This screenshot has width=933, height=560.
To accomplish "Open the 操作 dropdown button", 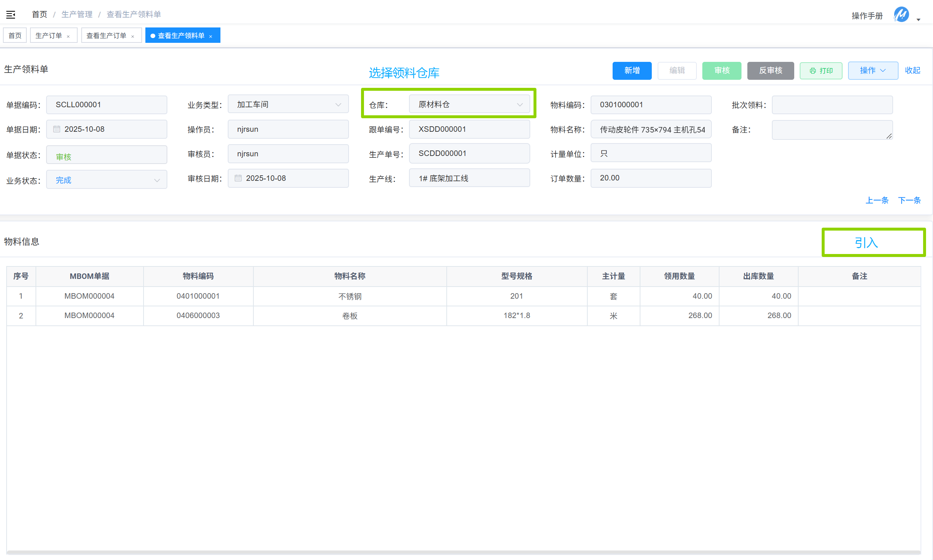I will tap(873, 71).
